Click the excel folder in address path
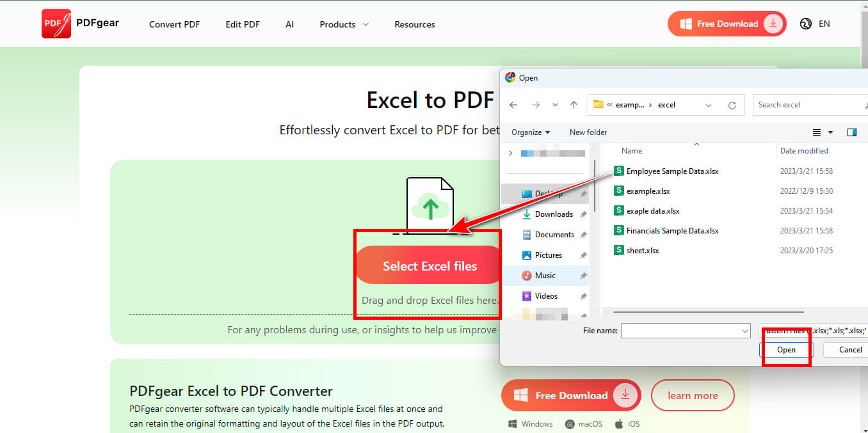868x433 pixels. click(x=666, y=105)
